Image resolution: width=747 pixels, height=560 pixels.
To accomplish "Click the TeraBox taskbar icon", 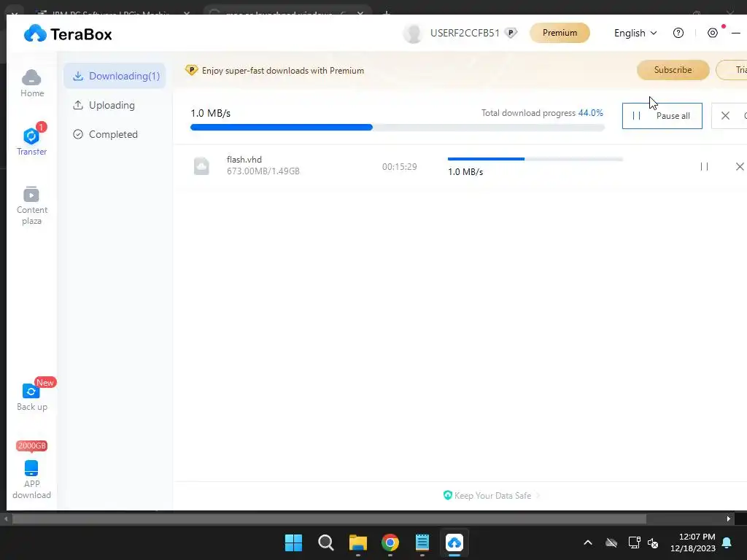I will (x=454, y=542).
